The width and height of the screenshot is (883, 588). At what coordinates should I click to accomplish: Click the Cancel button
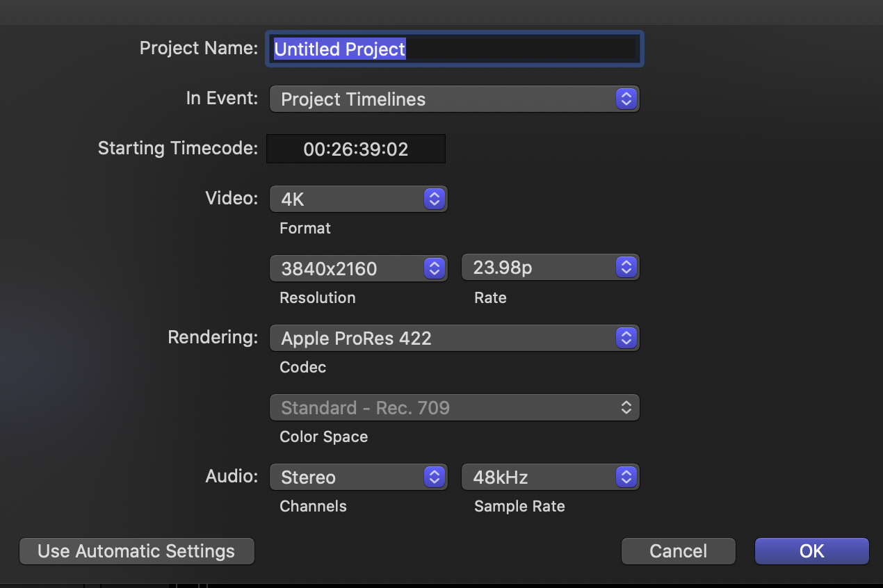pyautogui.click(x=678, y=551)
